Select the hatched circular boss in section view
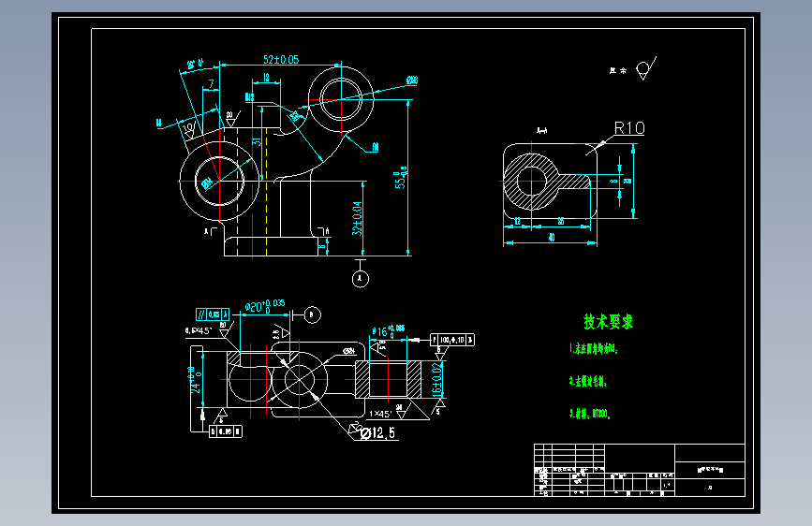Screen dimensions: 812x526 tap(531, 182)
